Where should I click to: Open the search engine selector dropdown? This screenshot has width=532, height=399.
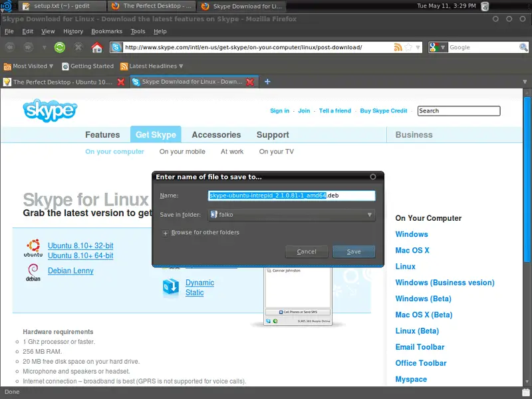(438, 47)
